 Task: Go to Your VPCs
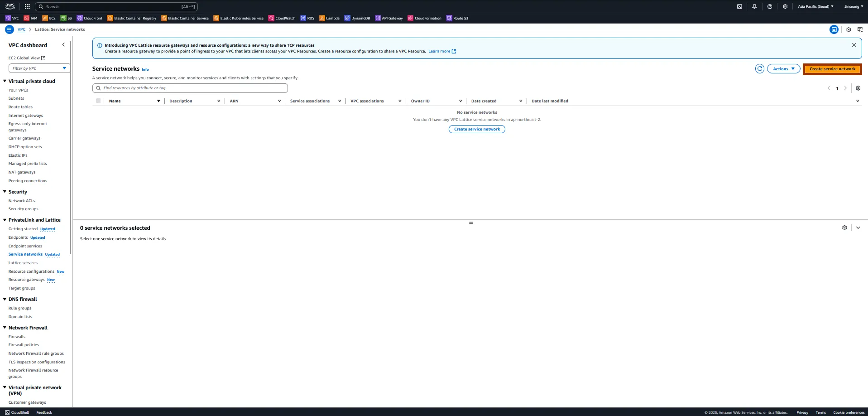[18, 90]
